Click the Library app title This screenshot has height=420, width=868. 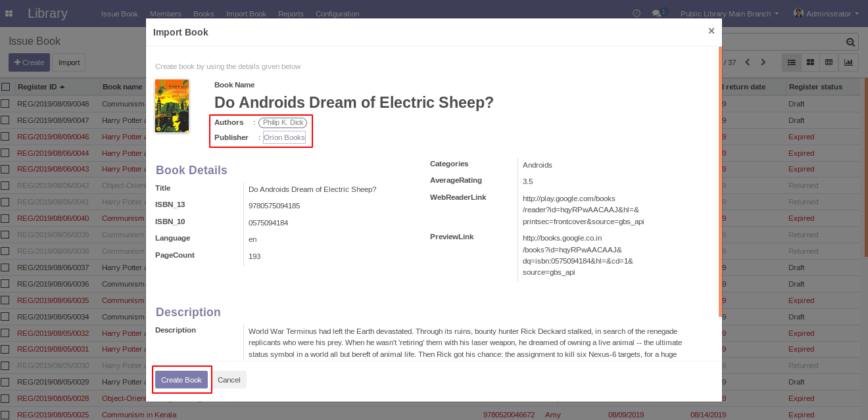click(x=47, y=13)
